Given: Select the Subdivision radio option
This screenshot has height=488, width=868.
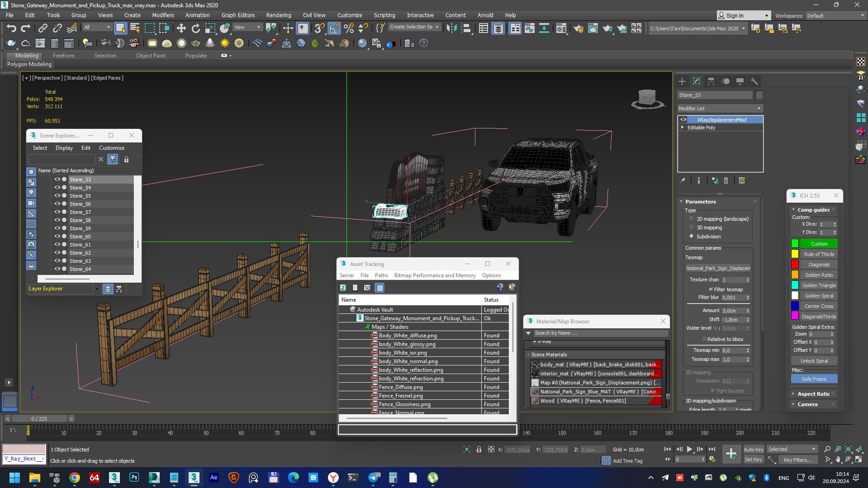Looking at the screenshot, I should (691, 237).
